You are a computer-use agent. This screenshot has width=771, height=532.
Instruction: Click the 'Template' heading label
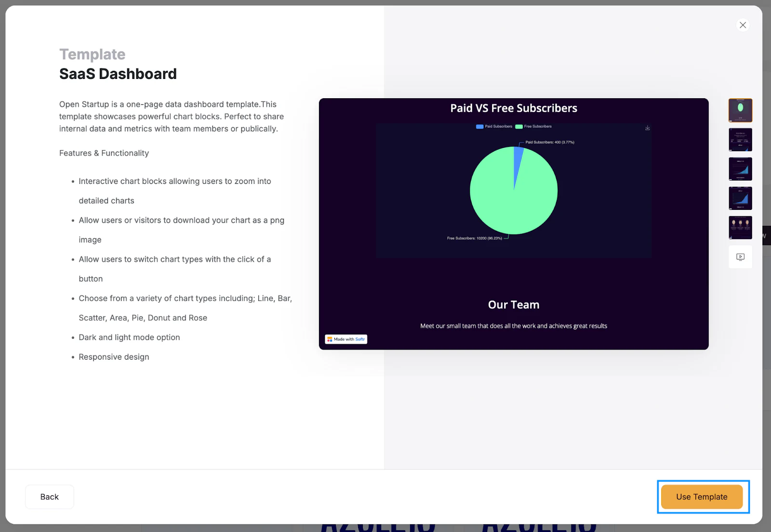click(x=93, y=54)
